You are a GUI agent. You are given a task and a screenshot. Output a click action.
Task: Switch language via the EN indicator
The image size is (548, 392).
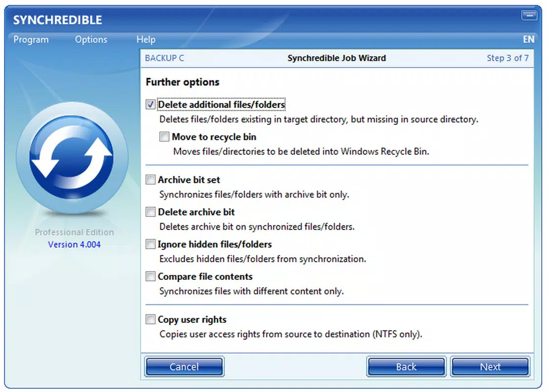(x=528, y=39)
